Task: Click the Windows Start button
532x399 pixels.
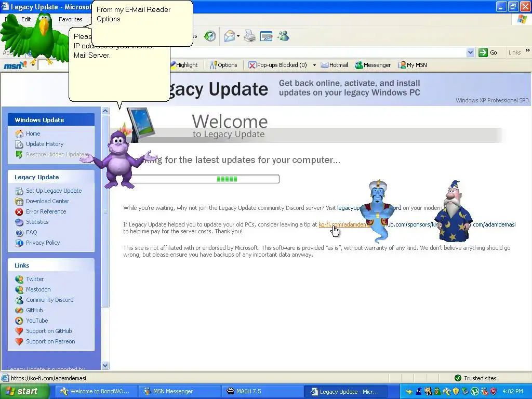Action: tap(25, 391)
